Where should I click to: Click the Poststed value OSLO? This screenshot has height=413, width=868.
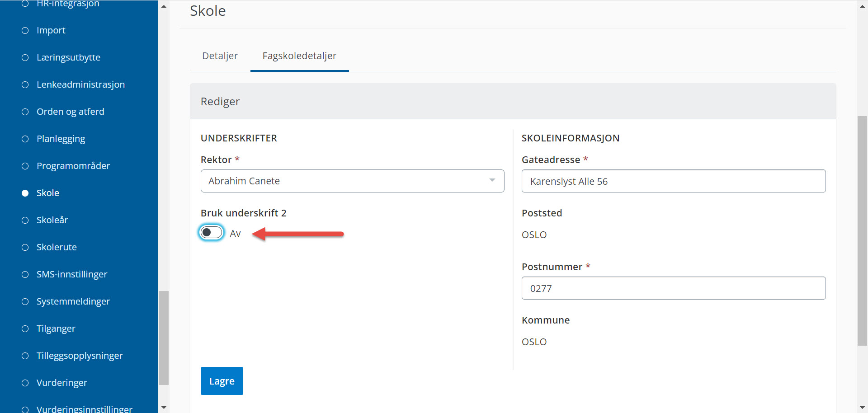click(x=534, y=235)
